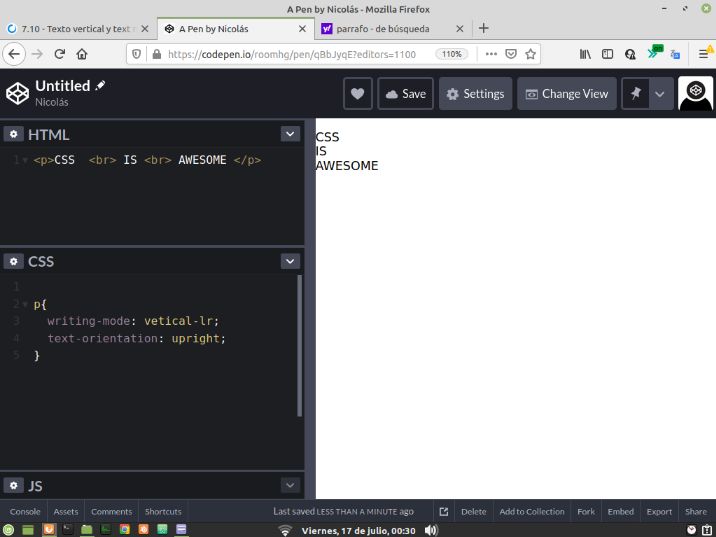This screenshot has height=537, width=716.
Task: Open Firefox hamburger menu
Action: click(703, 54)
